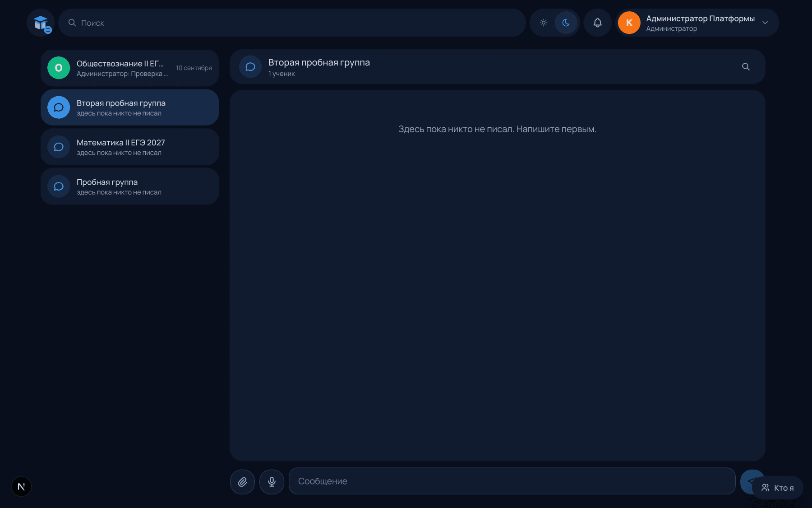Image resolution: width=812 pixels, height=508 pixels.
Task: Select Вторая пробная группа chat in list
Action: click(x=130, y=107)
